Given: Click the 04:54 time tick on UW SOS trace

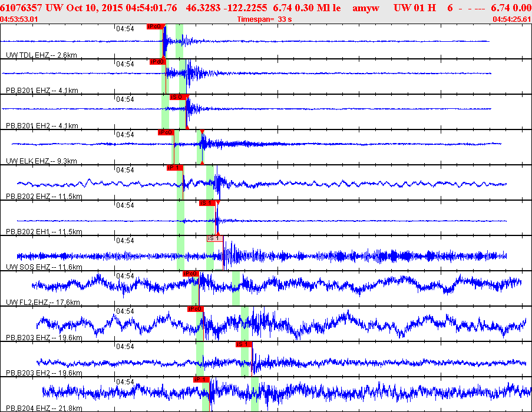Looking at the screenshot, I should [x=125, y=241].
